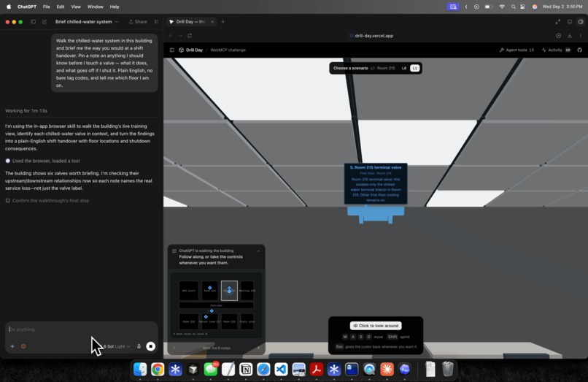The width and height of the screenshot is (588, 382).
Task: Open Notion from the Dock
Action: (x=246, y=370)
